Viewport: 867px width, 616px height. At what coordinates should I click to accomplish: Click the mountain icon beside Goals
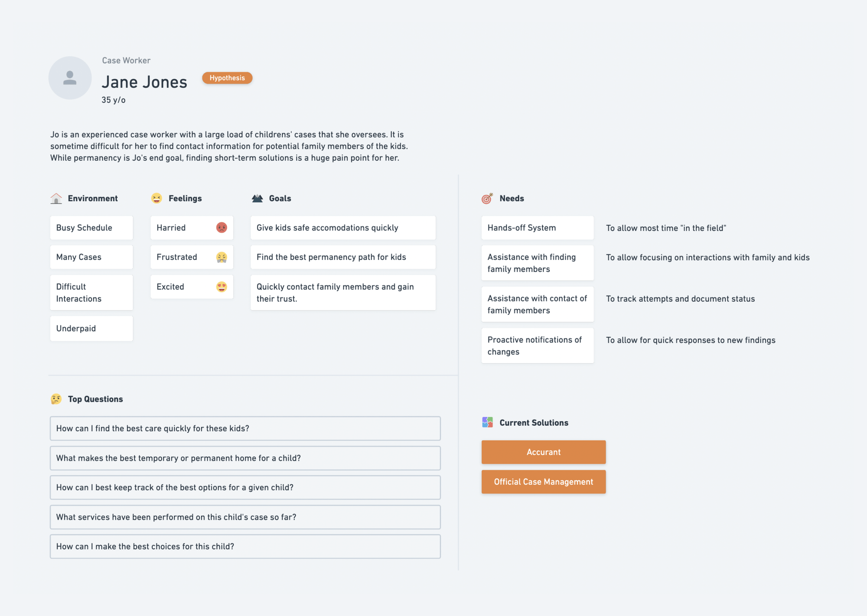point(257,198)
